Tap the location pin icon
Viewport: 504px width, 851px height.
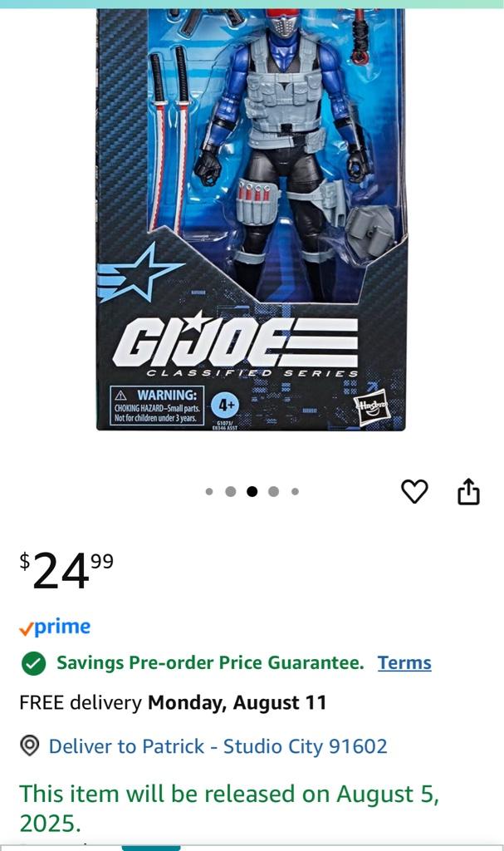coord(30,745)
